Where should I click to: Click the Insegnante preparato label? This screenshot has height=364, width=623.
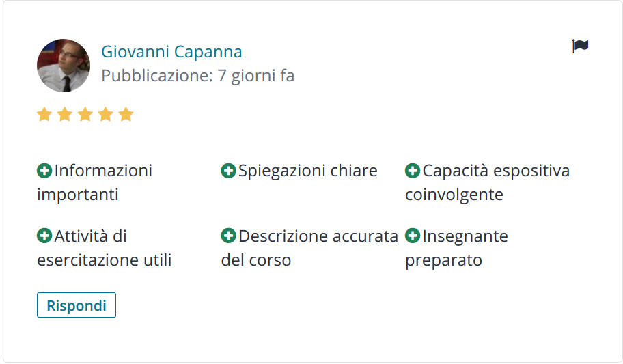click(x=456, y=248)
